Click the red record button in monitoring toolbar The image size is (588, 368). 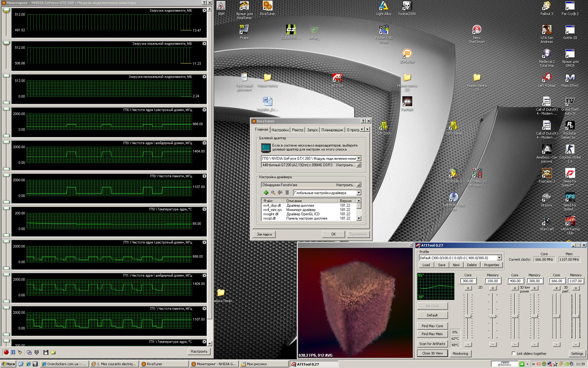(x=6, y=352)
